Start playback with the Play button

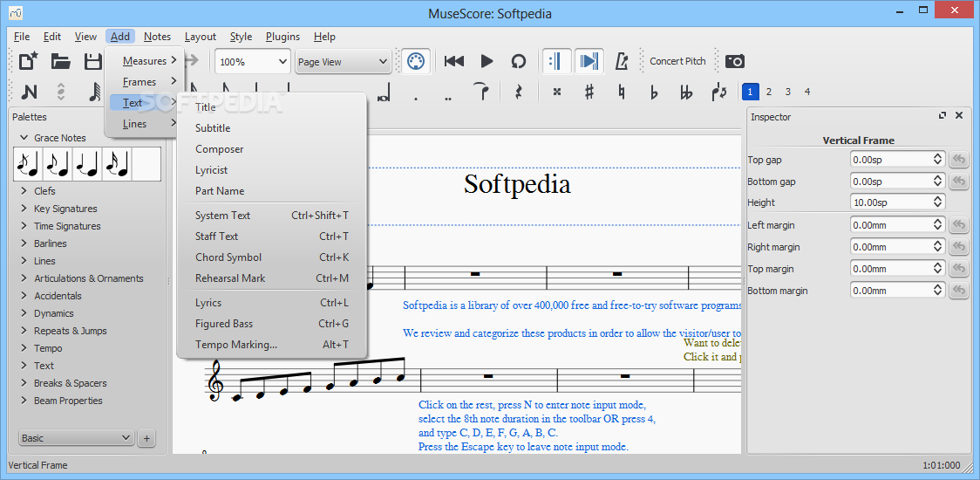click(487, 61)
